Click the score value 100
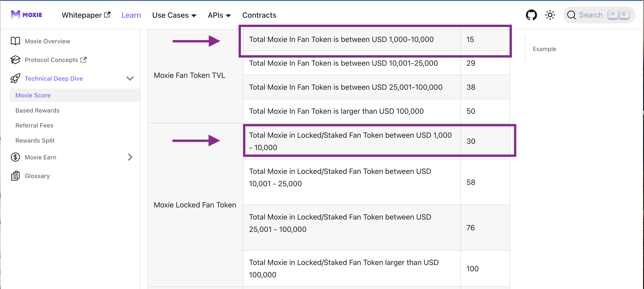644x289 pixels. [x=472, y=268]
